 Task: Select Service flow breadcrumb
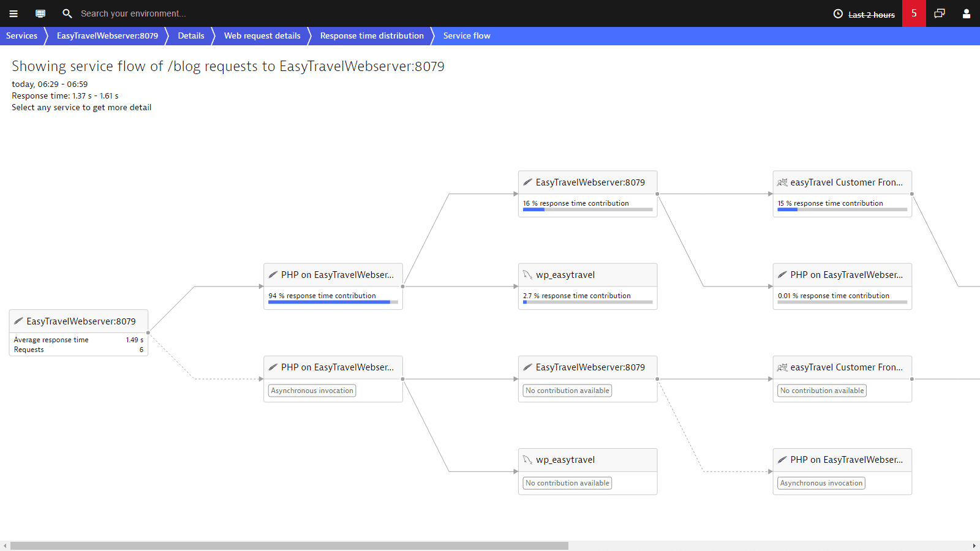click(x=467, y=36)
